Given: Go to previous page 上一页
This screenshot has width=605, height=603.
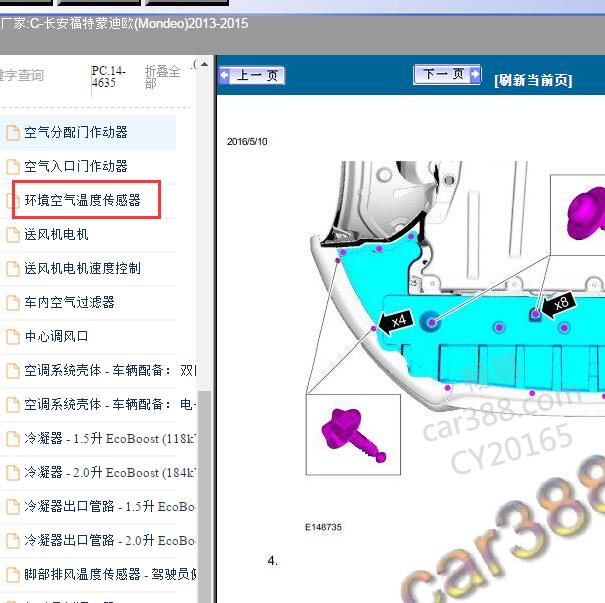Looking at the screenshot, I should point(252,75).
